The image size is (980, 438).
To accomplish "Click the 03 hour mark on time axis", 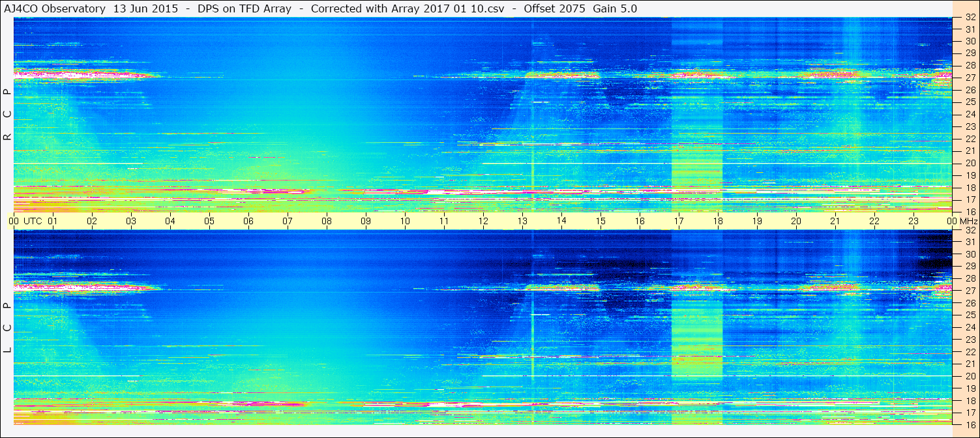I will tap(131, 221).
